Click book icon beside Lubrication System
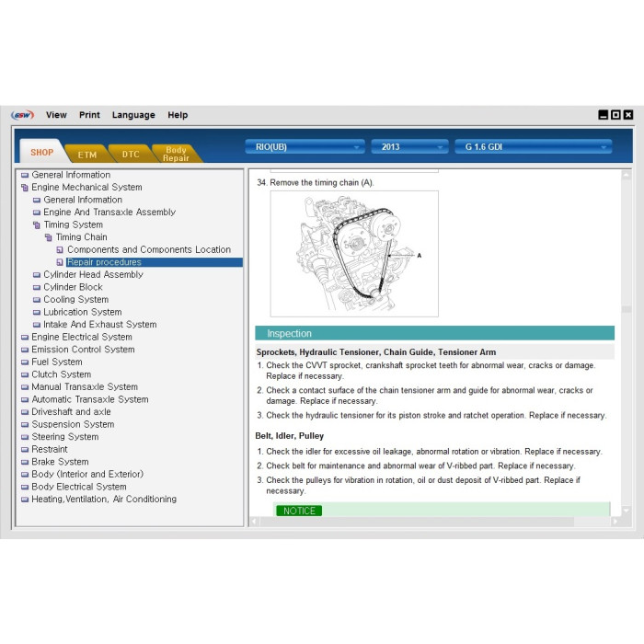The width and height of the screenshot is (644, 644). point(37,312)
